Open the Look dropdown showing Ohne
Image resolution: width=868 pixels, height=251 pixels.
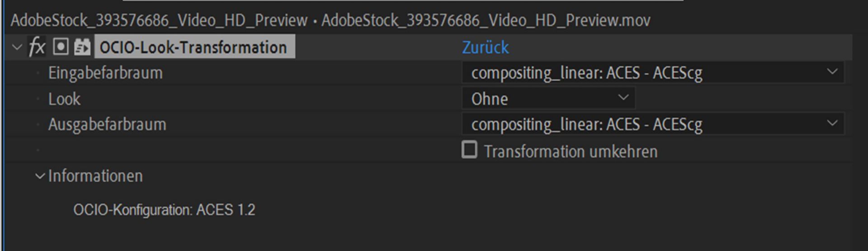coord(548,98)
